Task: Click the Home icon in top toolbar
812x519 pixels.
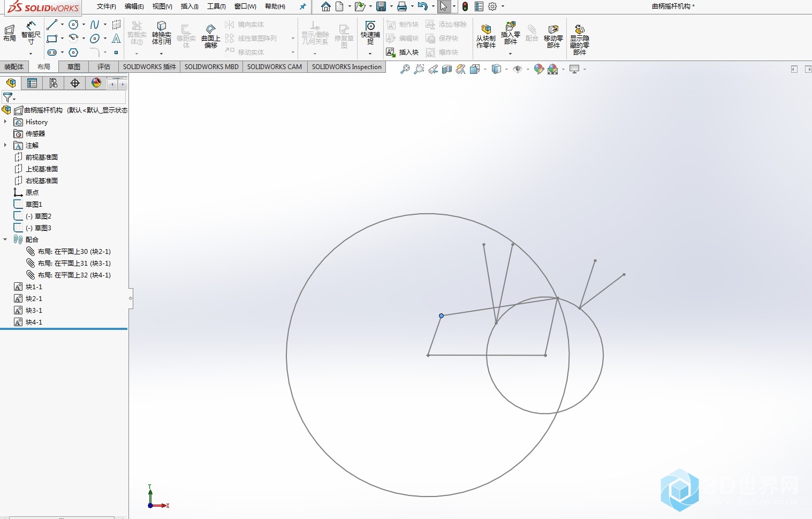Action: pos(325,6)
